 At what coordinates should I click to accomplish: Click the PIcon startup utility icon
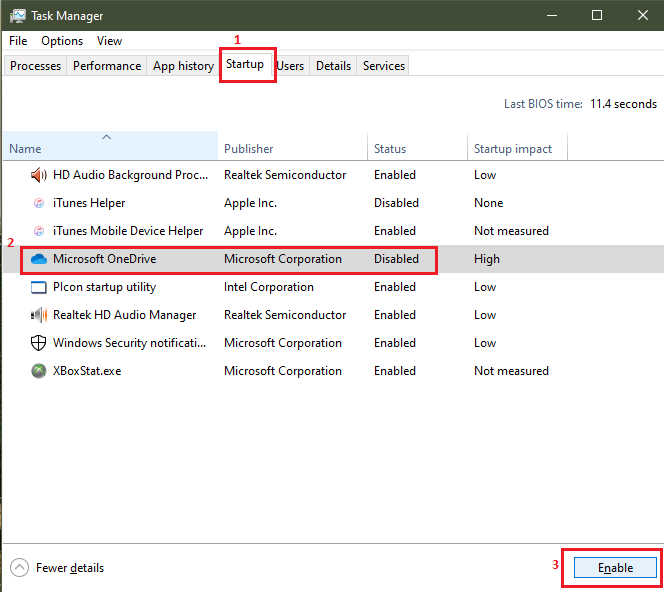[39, 287]
